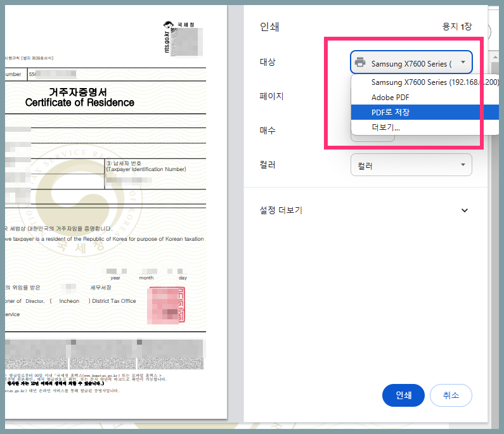Image resolution: width=504 pixels, height=434 pixels.
Task: Click the Certificate of Residence preview page
Action: 116,212
